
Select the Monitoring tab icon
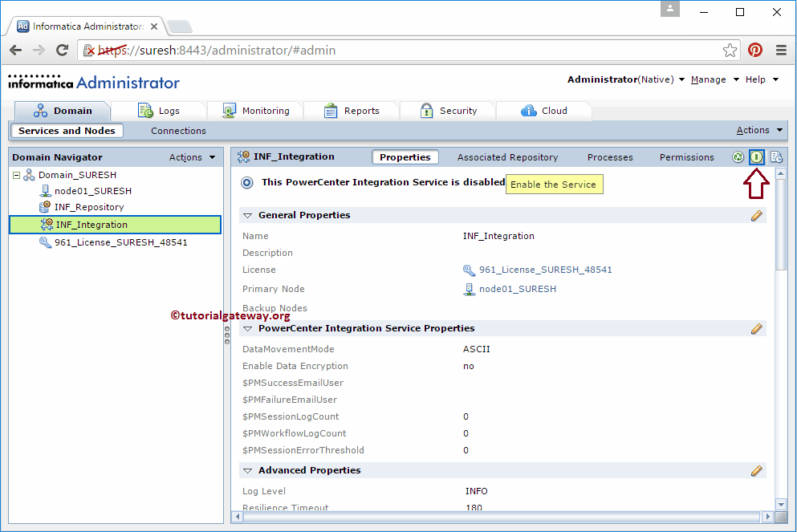(230, 110)
